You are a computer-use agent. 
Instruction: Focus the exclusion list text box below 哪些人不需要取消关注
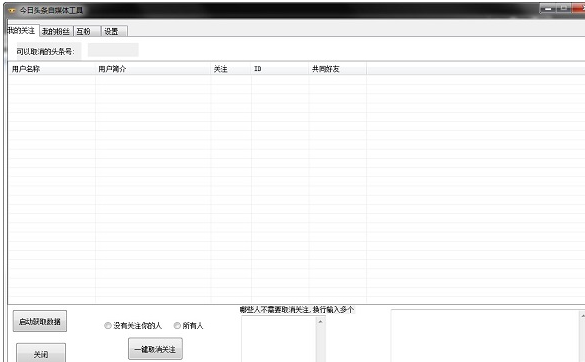pyautogui.click(x=279, y=339)
